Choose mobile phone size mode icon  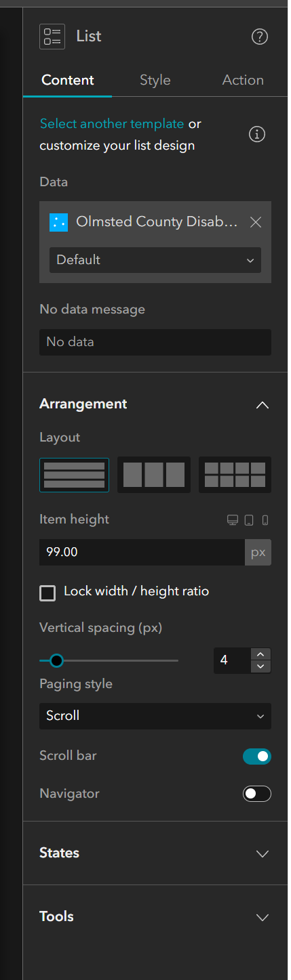click(x=265, y=520)
